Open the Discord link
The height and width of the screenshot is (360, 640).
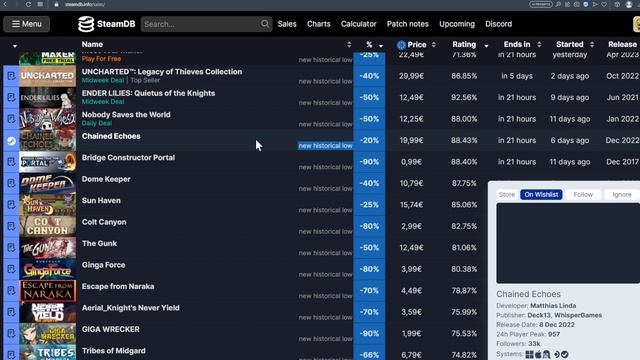click(498, 24)
